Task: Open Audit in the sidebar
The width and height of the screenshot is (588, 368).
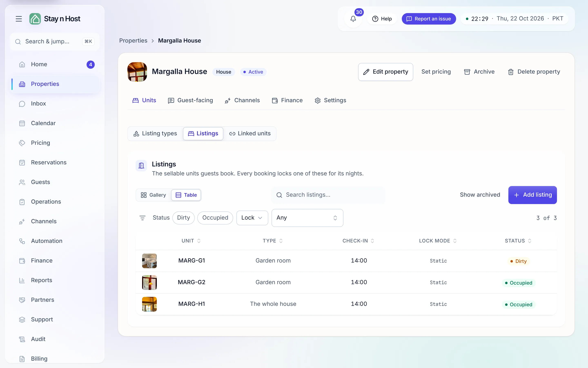Action: (55, 339)
